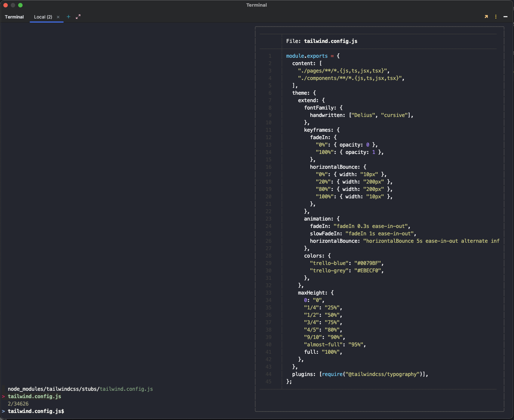Select the highlighted tailwind.config.js result
Image resolution: width=514 pixels, height=420 pixels.
click(x=34, y=396)
